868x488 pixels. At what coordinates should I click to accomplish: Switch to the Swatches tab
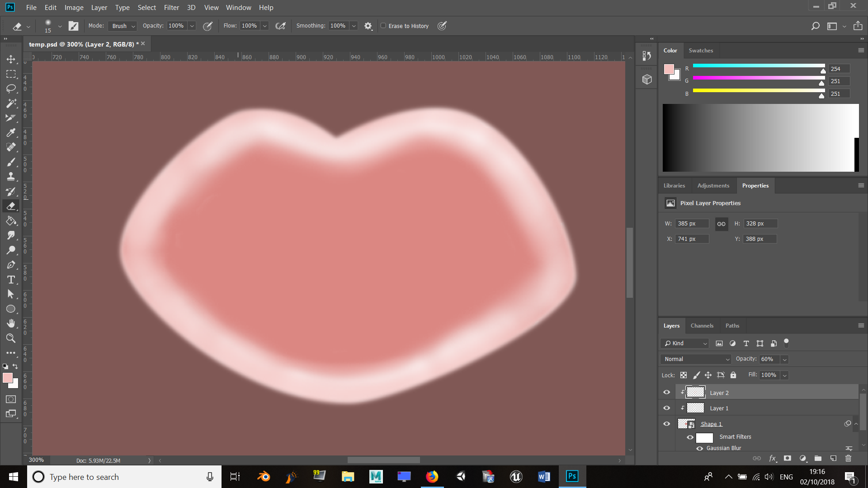701,50
